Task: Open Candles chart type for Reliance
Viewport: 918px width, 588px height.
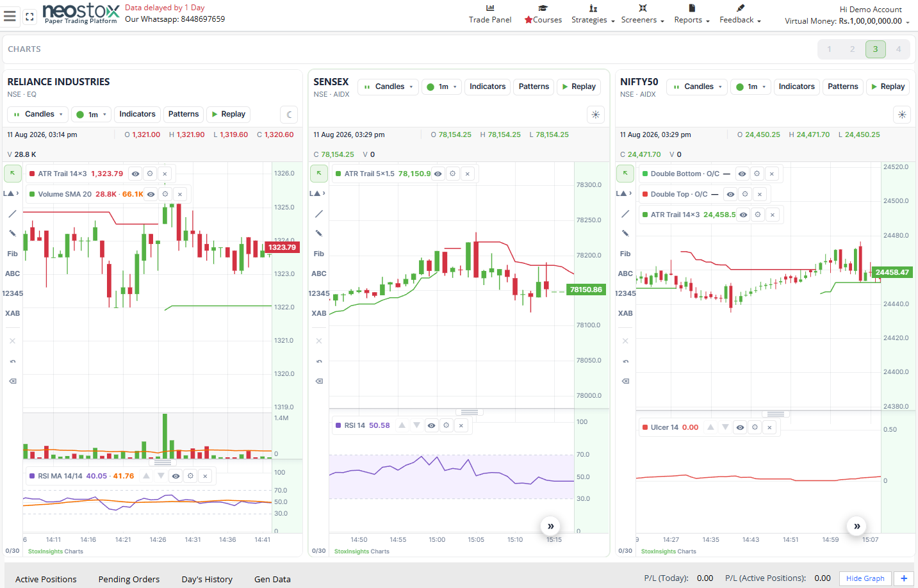Action: click(x=38, y=114)
